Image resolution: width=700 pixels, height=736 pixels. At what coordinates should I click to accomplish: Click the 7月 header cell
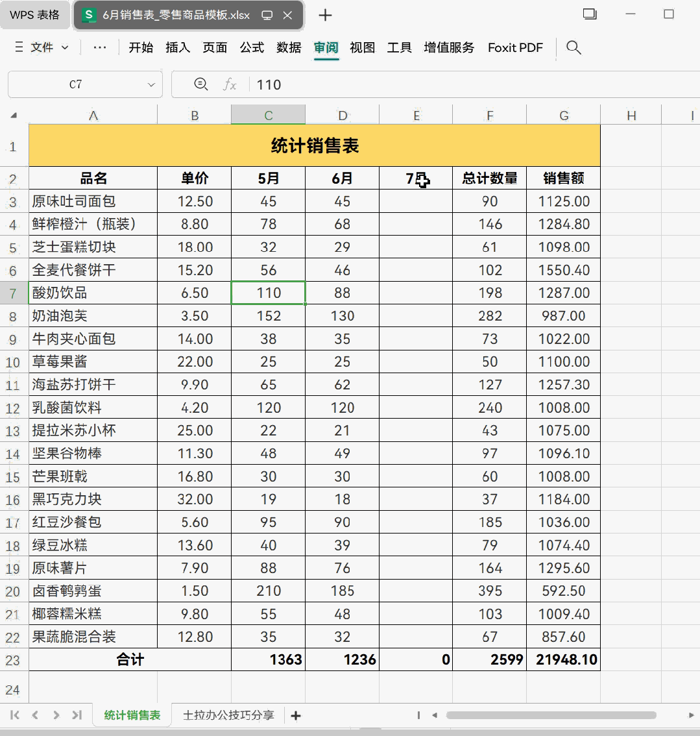tap(416, 178)
